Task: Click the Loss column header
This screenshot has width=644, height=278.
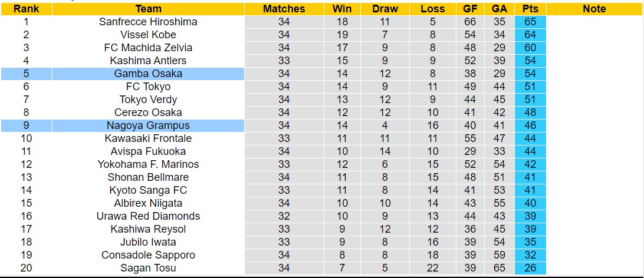Action: (433, 9)
